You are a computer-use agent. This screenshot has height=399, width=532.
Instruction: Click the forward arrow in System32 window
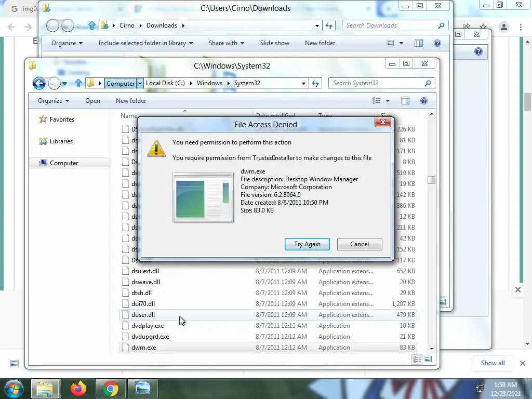54,83
